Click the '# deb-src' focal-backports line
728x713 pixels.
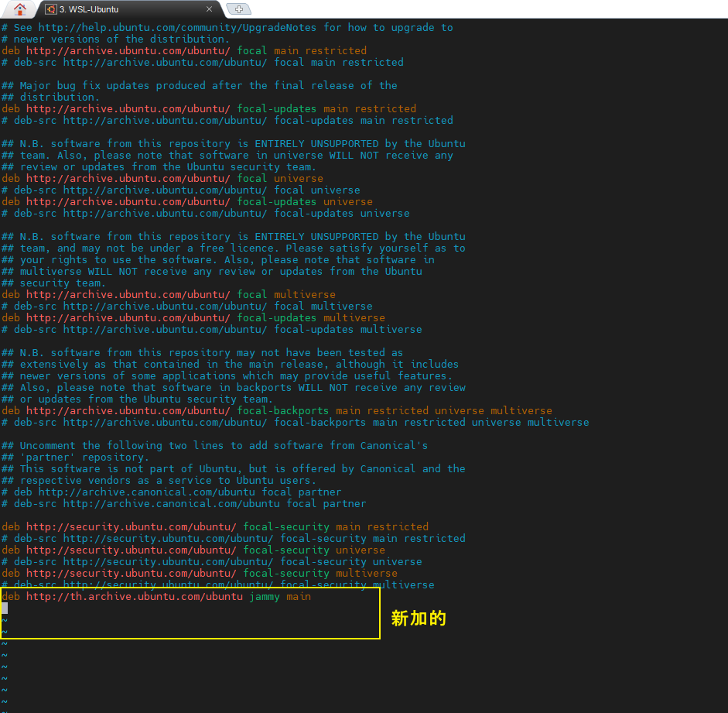(296, 422)
